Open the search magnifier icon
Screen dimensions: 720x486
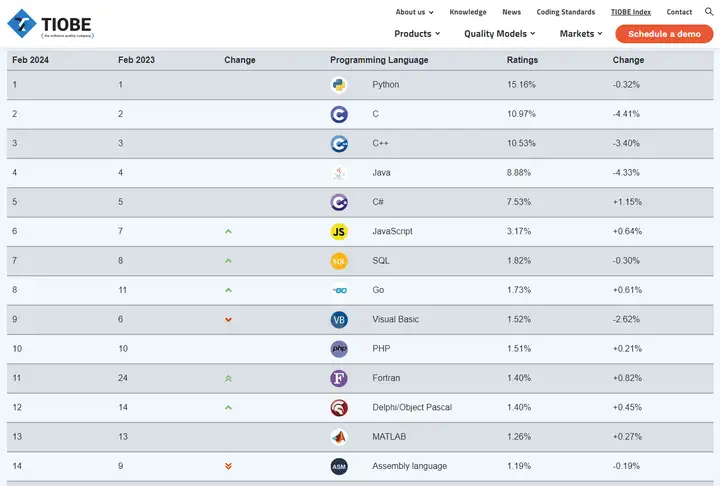[709, 11]
